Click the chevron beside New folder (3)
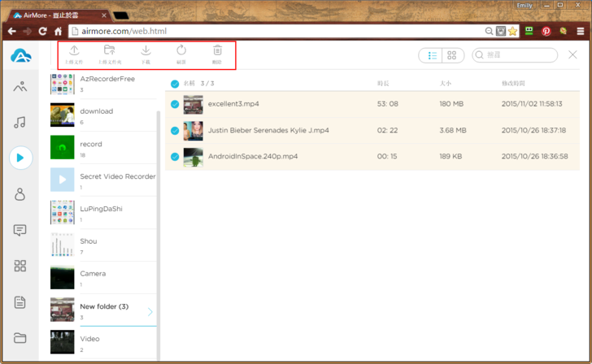The image size is (592, 364). [x=150, y=312]
